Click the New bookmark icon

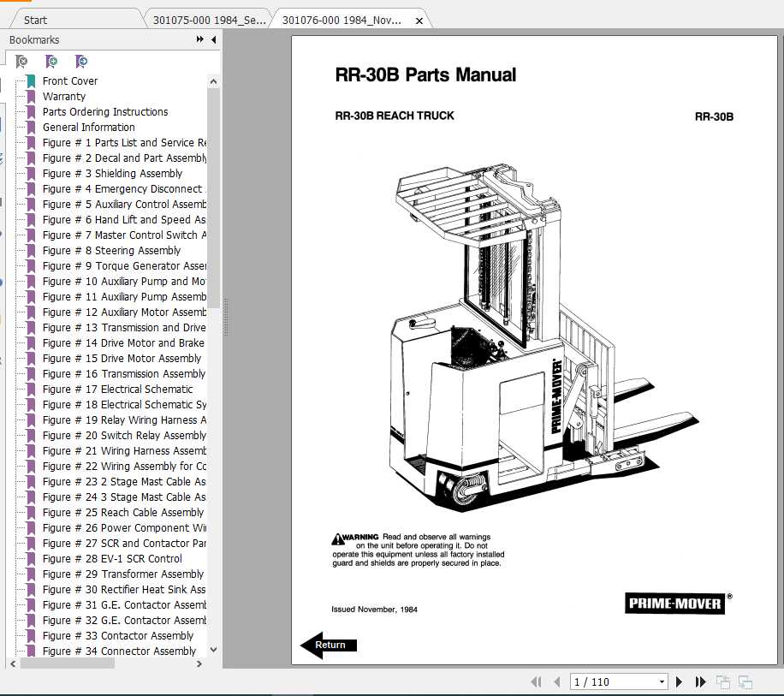coord(50,62)
